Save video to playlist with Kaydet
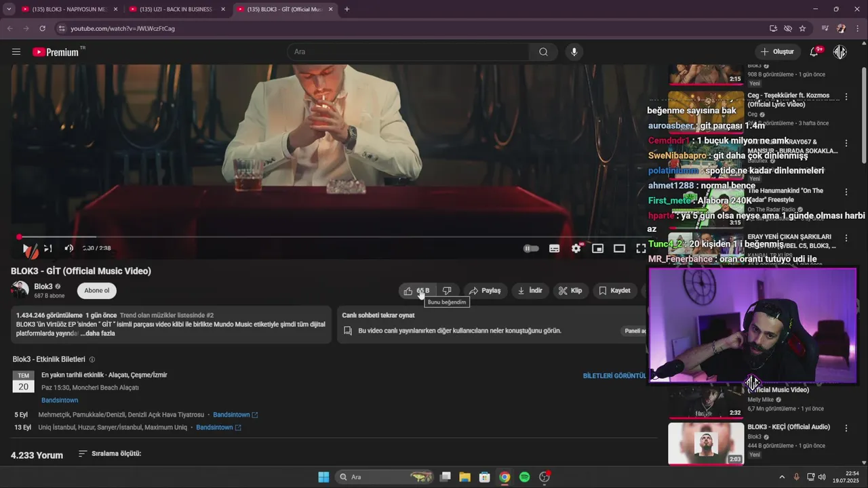Viewport: 868px width, 488px height. coord(614,291)
